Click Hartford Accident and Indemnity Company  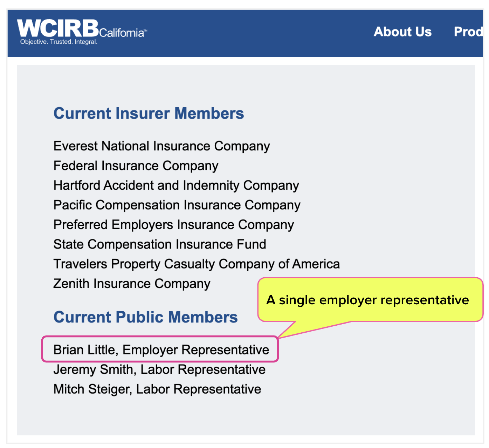(176, 185)
